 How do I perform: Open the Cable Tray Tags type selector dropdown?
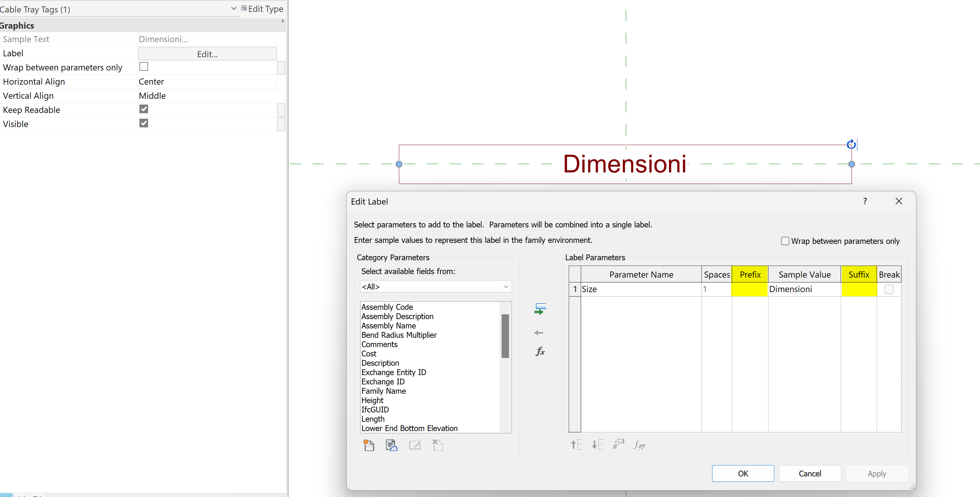pyautogui.click(x=234, y=8)
